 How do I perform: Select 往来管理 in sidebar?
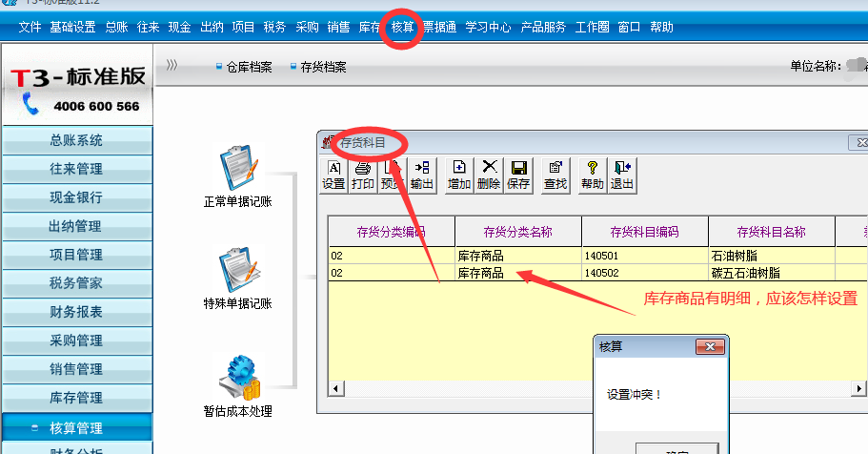pyautogui.click(x=77, y=169)
